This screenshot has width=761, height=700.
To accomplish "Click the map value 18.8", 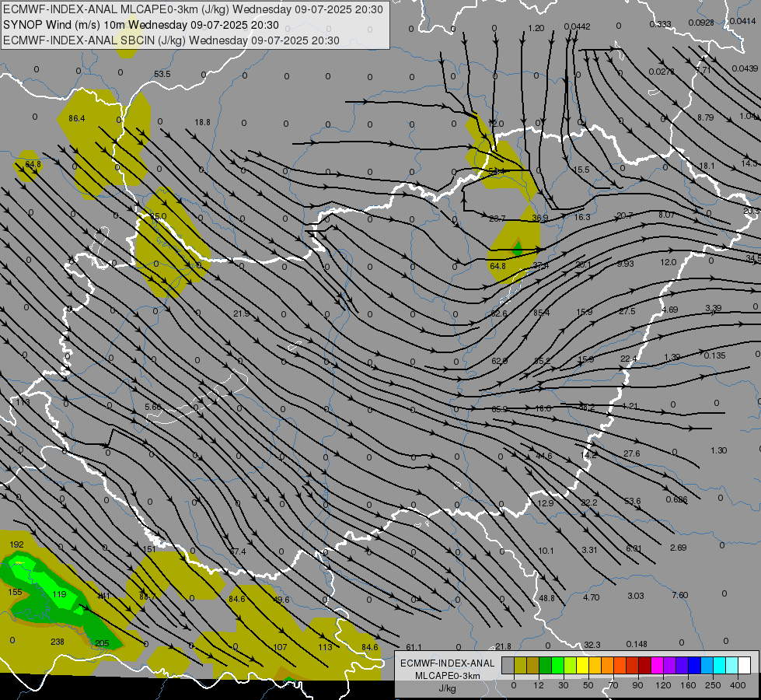I will 202,122.
